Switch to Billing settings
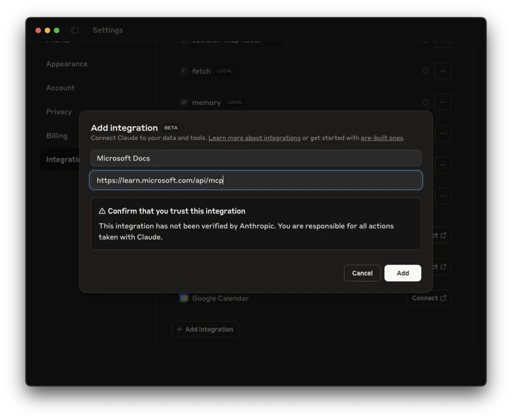Screen dimensions: 512x420 (x=57, y=135)
